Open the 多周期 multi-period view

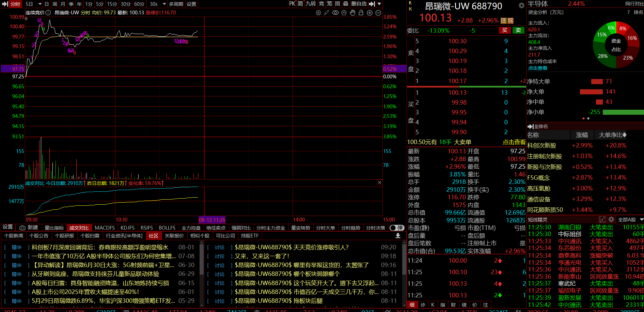click(x=176, y=4)
